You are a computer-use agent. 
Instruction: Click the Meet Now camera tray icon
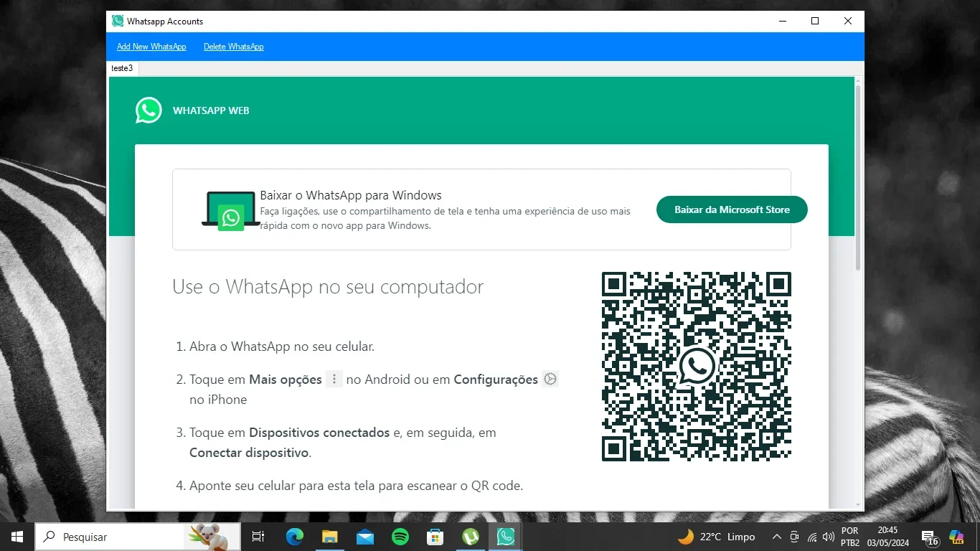[x=794, y=537]
